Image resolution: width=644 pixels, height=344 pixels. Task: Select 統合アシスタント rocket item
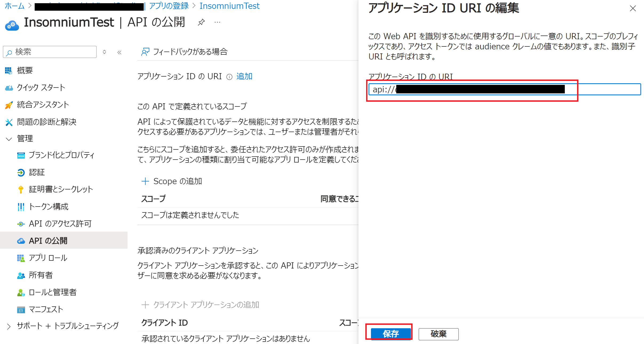click(43, 105)
